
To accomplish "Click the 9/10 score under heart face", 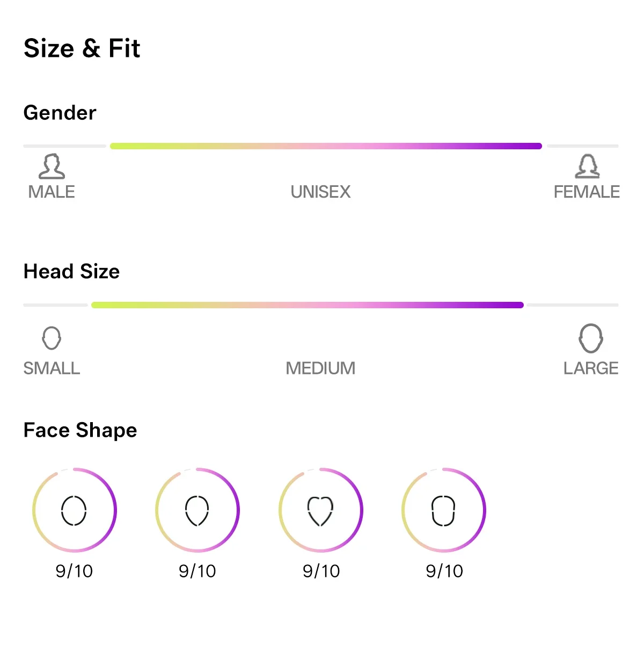I will point(321,571).
